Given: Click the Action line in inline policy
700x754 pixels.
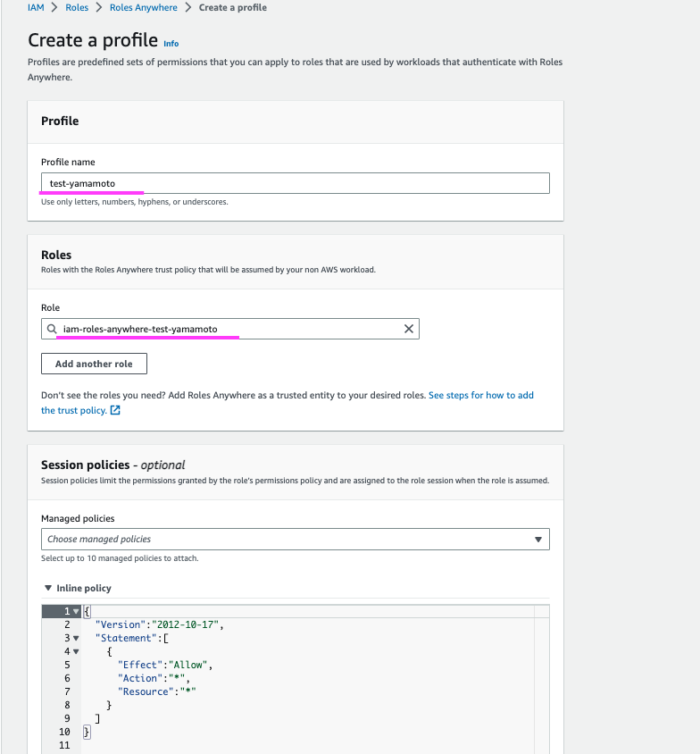Looking at the screenshot, I should (154, 678).
